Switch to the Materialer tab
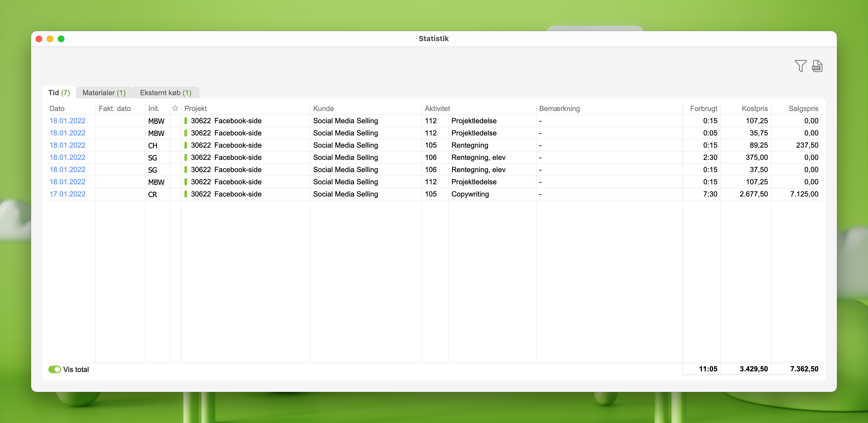Image resolution: width=868 pixels, height=423 pixels. coord(104,93)
